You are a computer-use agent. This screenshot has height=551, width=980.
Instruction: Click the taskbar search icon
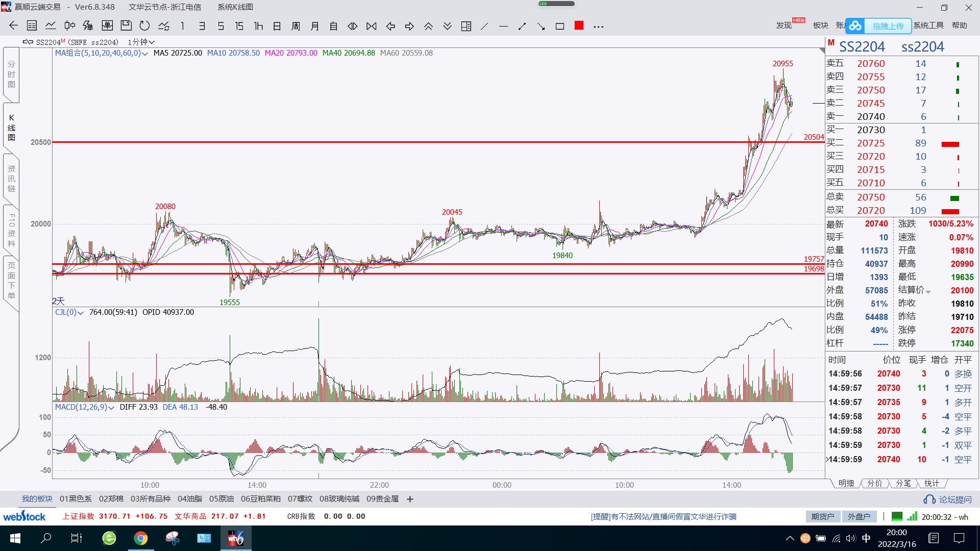coord(46,538)
